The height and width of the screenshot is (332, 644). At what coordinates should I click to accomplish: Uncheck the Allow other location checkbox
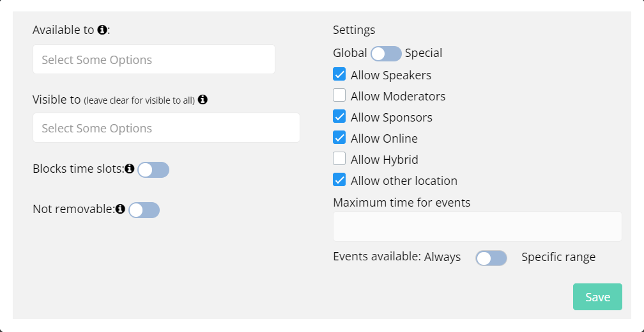coord(339,180)
